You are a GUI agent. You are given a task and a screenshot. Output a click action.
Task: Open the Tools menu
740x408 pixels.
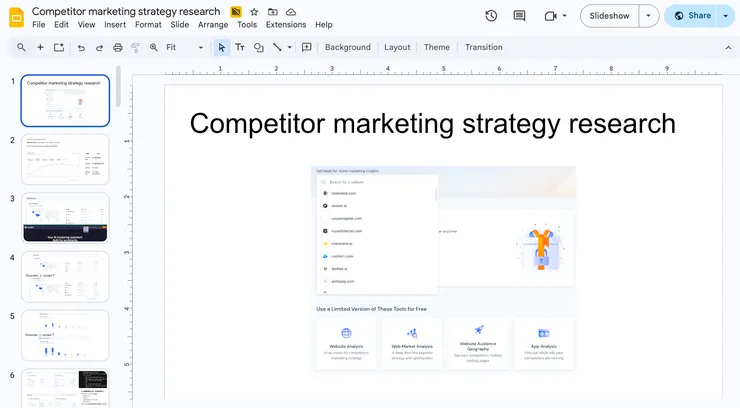pos(247,25)
